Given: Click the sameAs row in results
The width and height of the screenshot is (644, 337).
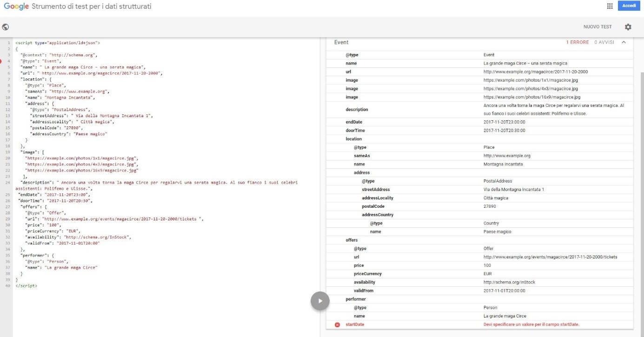Looking at the screenshot, I should pos(479,156).
